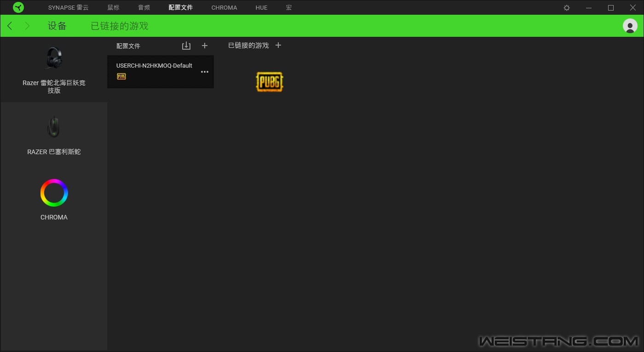Open the HUE tab

261,7
